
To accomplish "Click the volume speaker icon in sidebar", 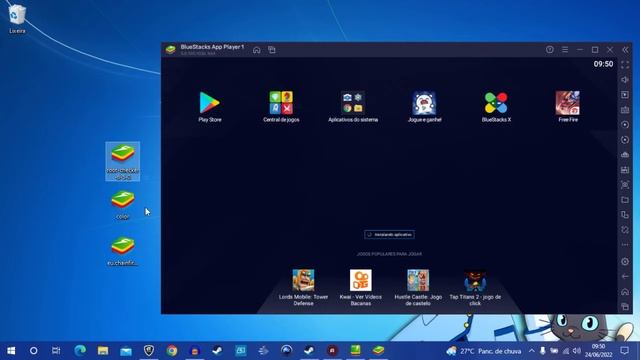I will [625, 80].
